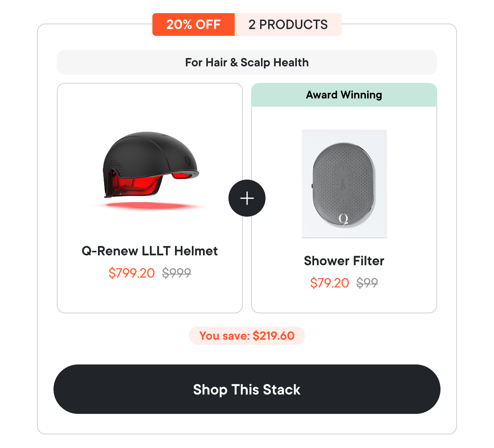Click the 2 PRODUCTS label
The image size is (494, 448).
pyautogui.click(x=288, y=25)
